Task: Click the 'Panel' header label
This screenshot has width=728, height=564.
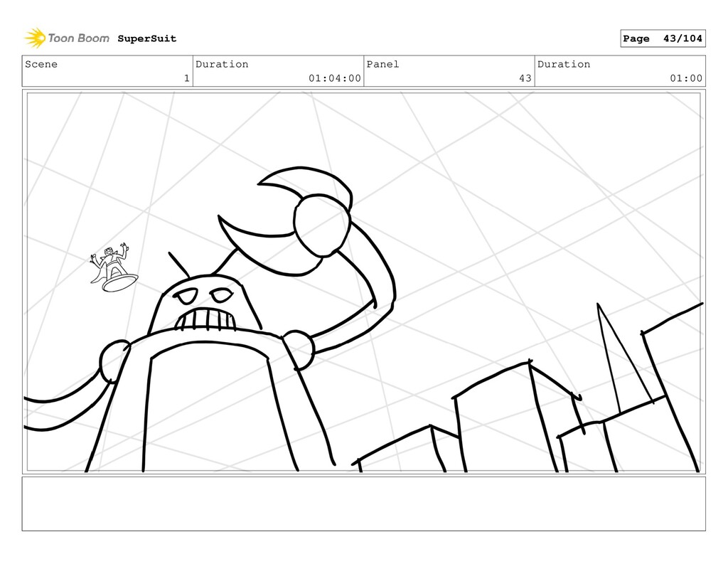Action: (x=382, y=64)
